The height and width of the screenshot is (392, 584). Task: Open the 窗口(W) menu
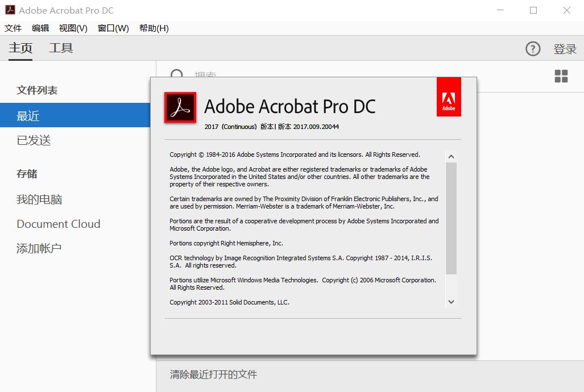(x=113, y=28)
